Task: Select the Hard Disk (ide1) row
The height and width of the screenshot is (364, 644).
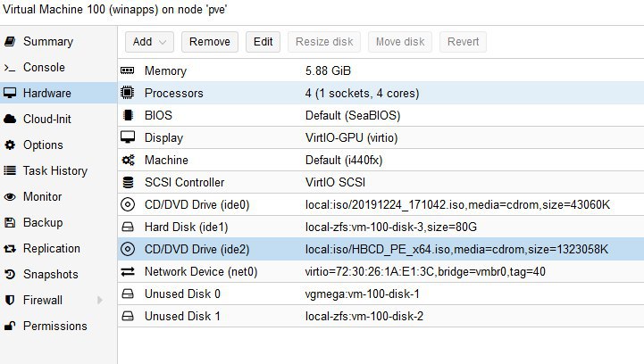Action: pos(381,227)
